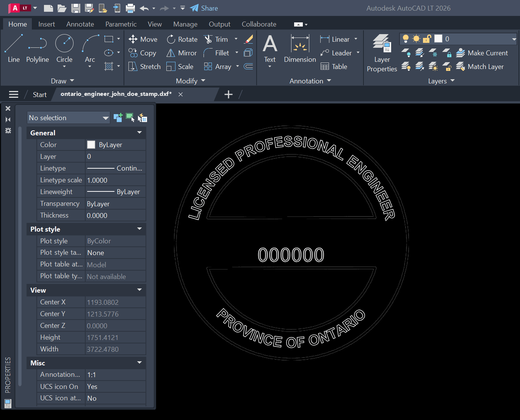The height and width of the screenshot is (420, 520).
Task: Close the ontario_engineer_john_doe_stamp.dxf tab
Action: (x=181, y=94)
